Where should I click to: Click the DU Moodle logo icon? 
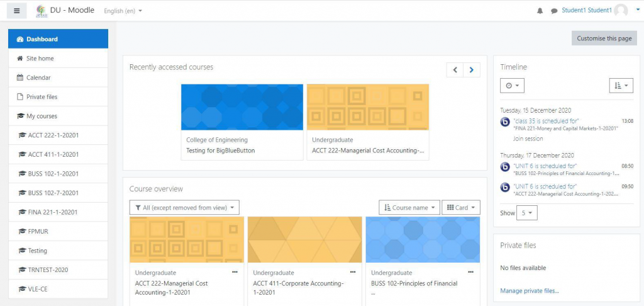coord(41,11)
